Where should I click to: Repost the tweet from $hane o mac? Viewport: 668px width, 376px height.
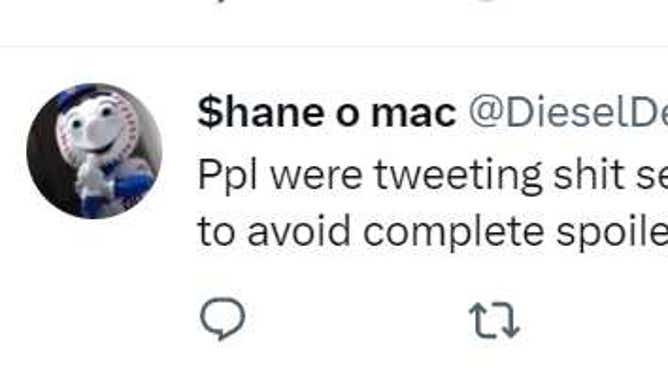(494, 320)
